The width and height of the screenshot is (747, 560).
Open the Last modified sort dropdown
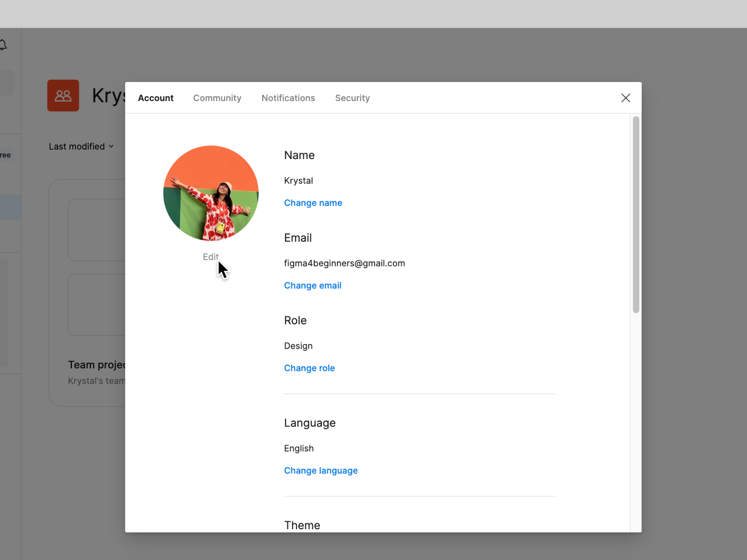(x=81, y=147)
